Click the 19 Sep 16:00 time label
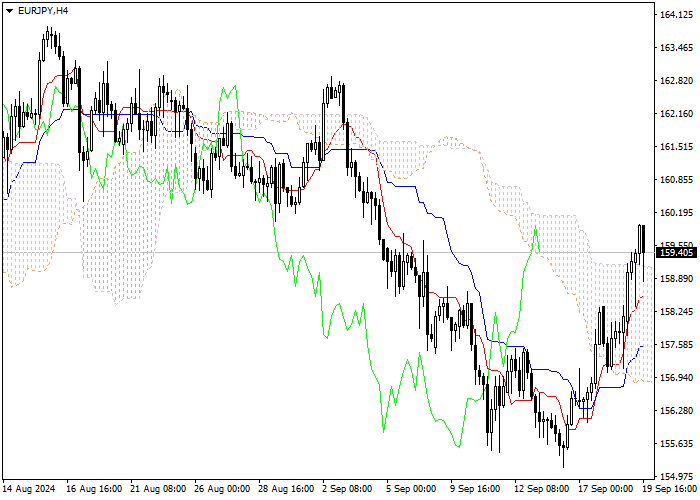700x500 pixels. pos(670,489)
